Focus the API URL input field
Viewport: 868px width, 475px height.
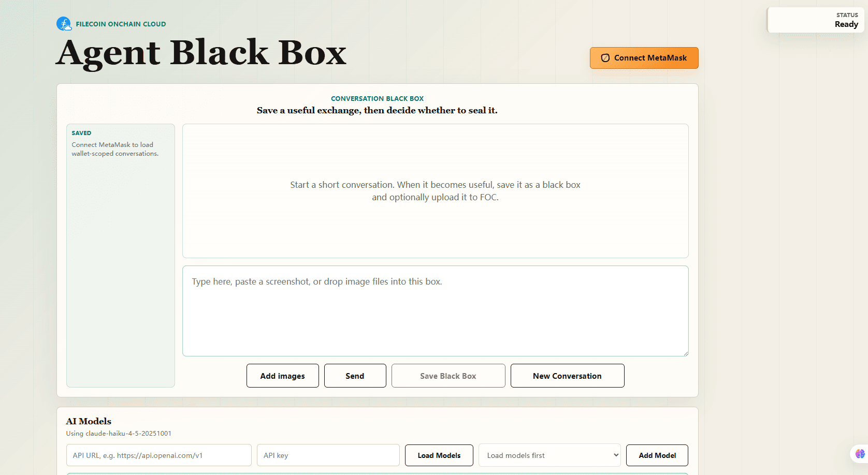click(158, 455)
